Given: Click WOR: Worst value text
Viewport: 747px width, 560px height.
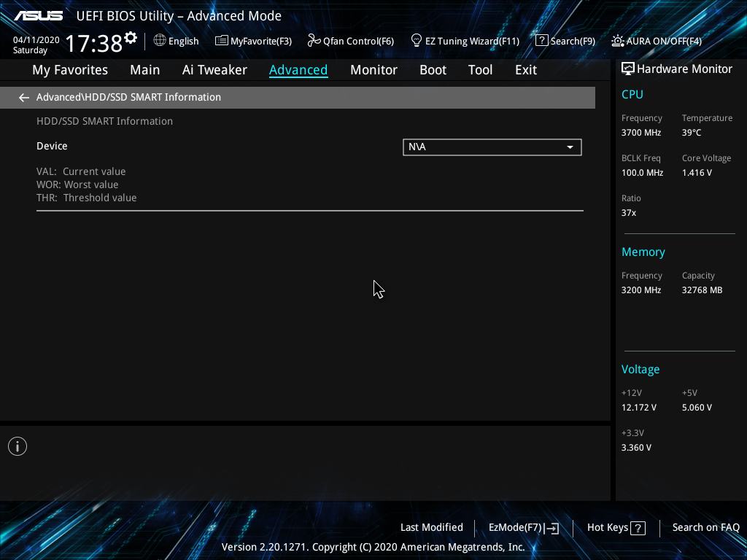Looking at the screenshot, I should point(77,184).
